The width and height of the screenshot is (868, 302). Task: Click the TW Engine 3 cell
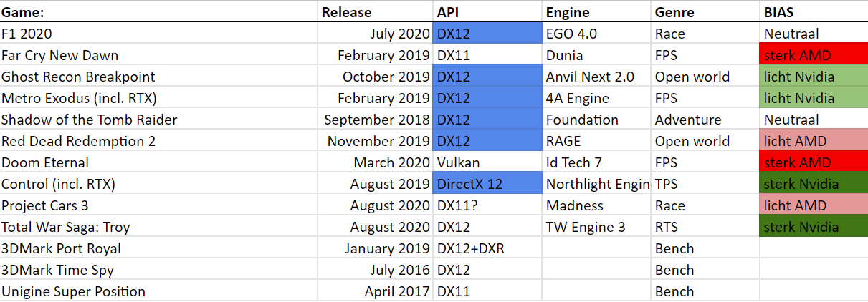click(x=596, y=226)
